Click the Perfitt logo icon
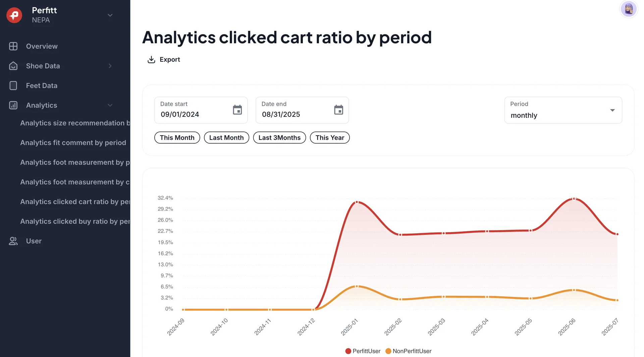This screenshot has width=644, height=357. click(14, 15)
